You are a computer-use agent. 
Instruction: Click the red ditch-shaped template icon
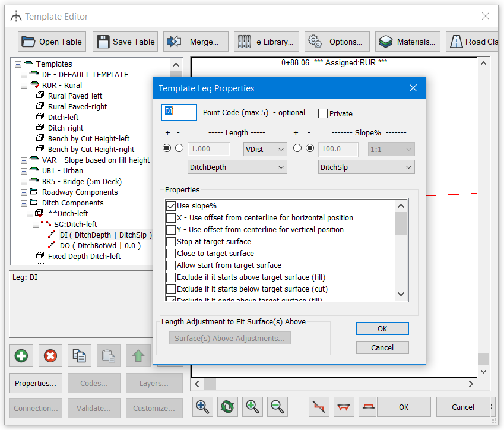[344, 407]
